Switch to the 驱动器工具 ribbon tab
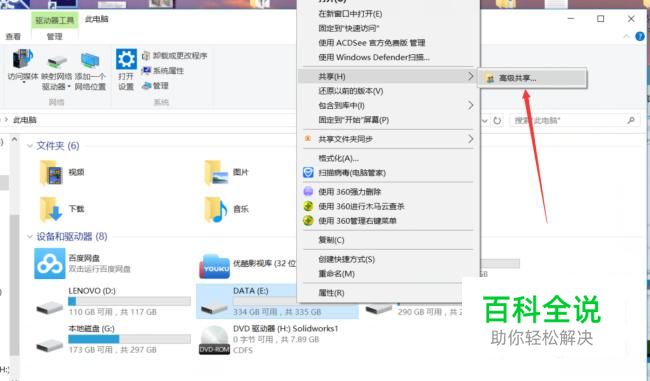Screen dimensions: 650x381 coord(54,20)
